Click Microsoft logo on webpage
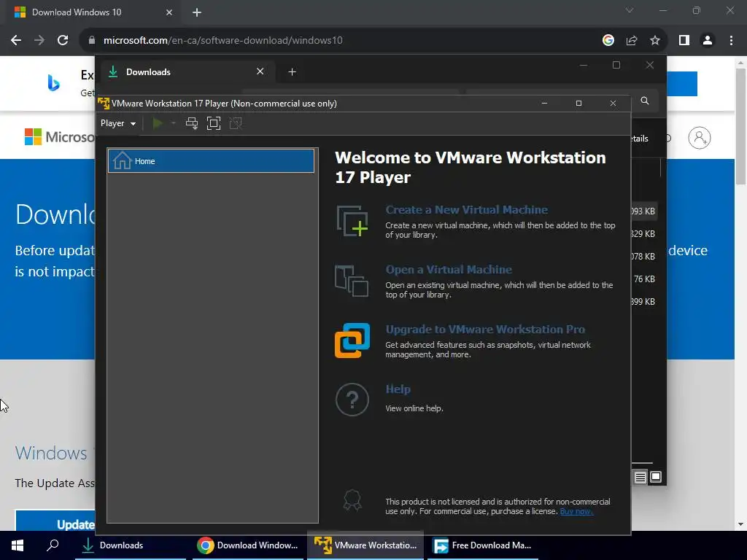 click(x=60, y=137)
